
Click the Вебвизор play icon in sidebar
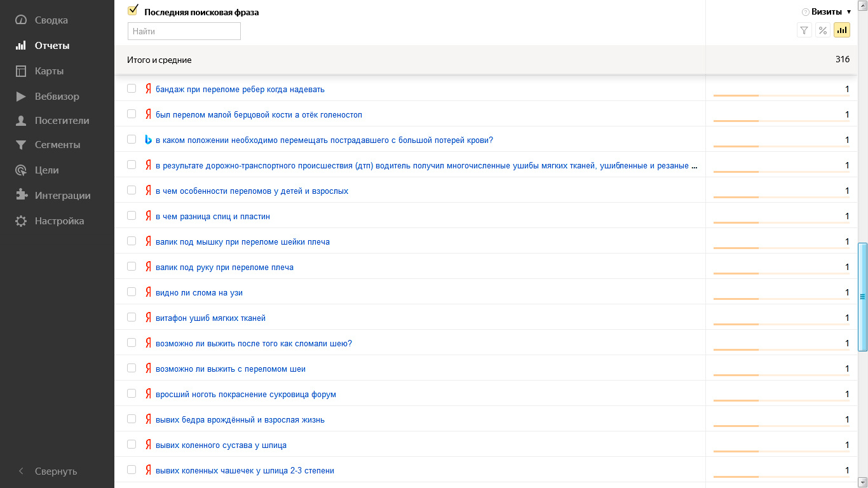tap(21, 97)
